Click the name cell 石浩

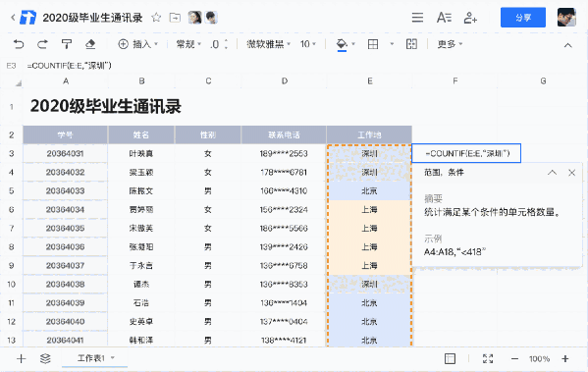pos(141,303)
